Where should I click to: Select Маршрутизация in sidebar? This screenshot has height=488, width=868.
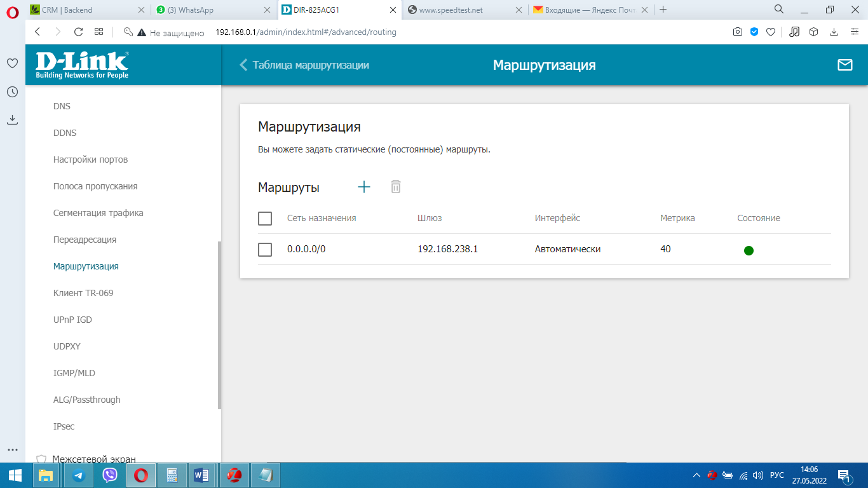click(x=86, y=266)
